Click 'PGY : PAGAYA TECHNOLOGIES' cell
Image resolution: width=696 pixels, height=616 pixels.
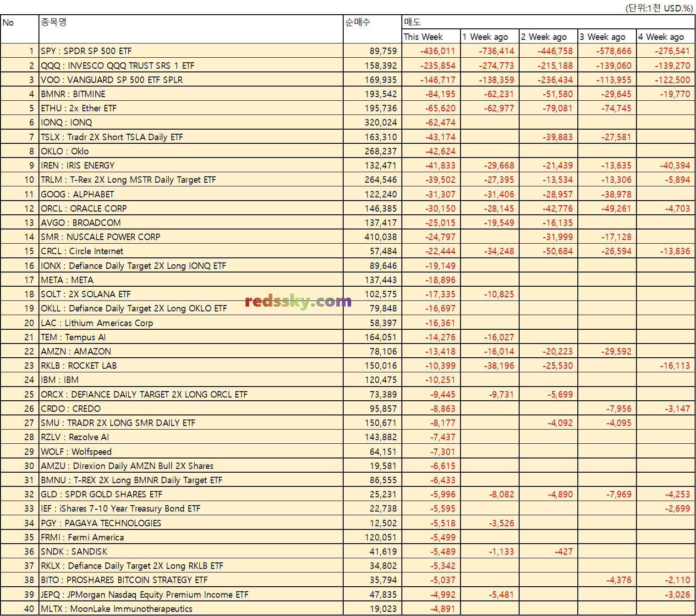pyautogui.click(x=191, y=523)
